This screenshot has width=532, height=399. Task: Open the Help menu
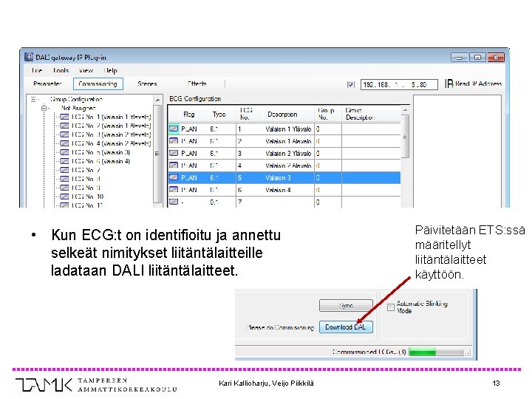point(111,70)
